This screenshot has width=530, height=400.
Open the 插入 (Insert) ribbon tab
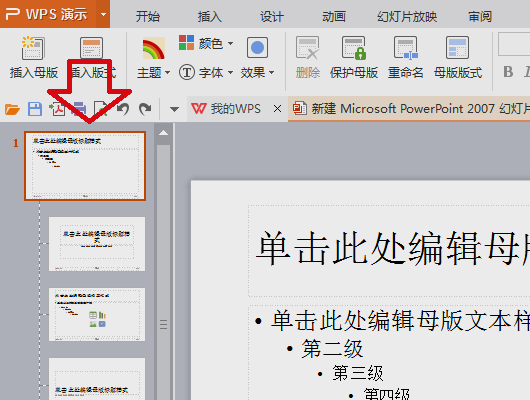point(210,16)
